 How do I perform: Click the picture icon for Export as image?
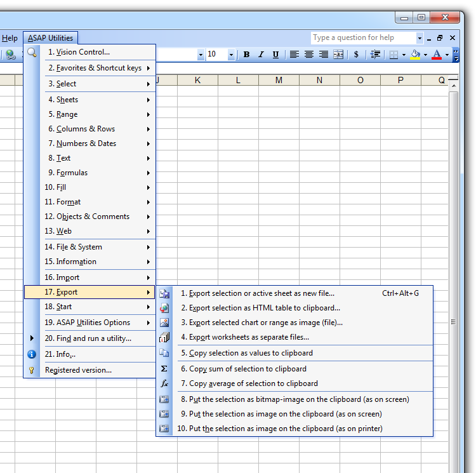point(164,323)
